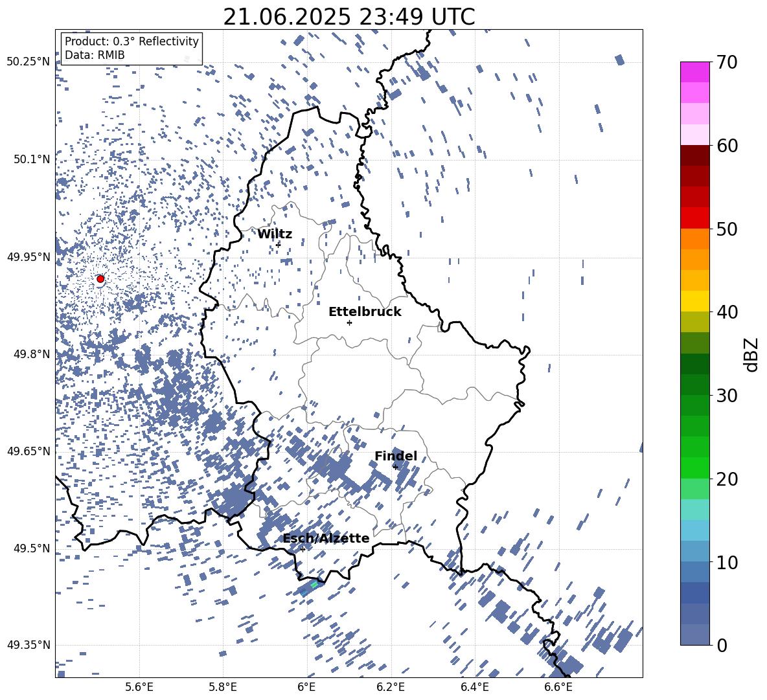Click the 49.5°N latitude label
The width and height of the screenshot is (767, 700).
tap(32, 548)
